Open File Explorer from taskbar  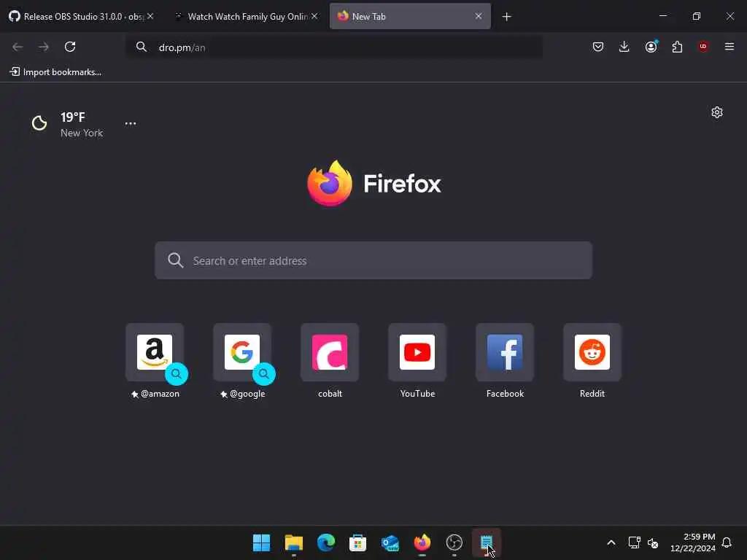pyautogui.click(x=293, y=542)
